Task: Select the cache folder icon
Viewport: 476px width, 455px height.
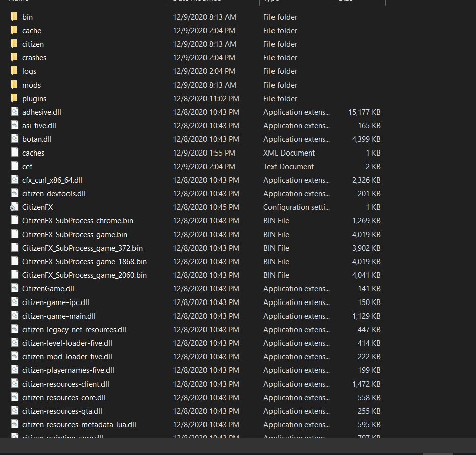Action: coord(14,30)
